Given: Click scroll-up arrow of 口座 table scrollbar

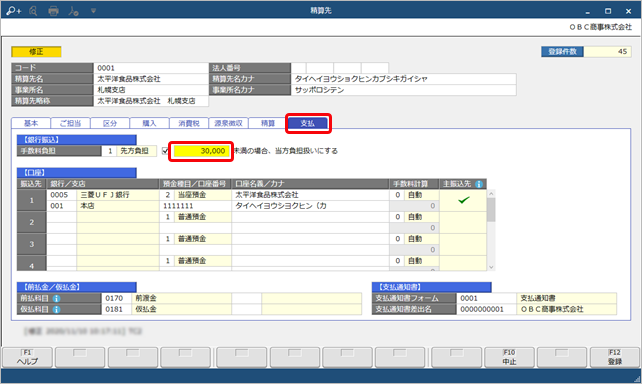Looking at the screenshot, I should (x=491, y=193).
